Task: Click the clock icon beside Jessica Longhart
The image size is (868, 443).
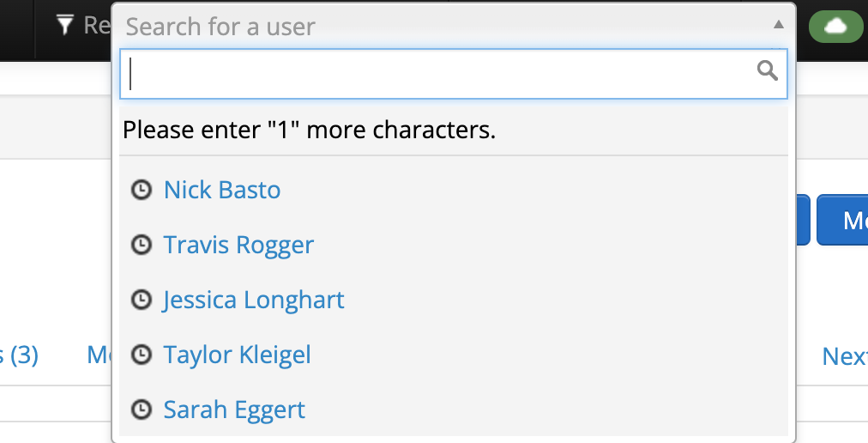Action: coord(142,300)
